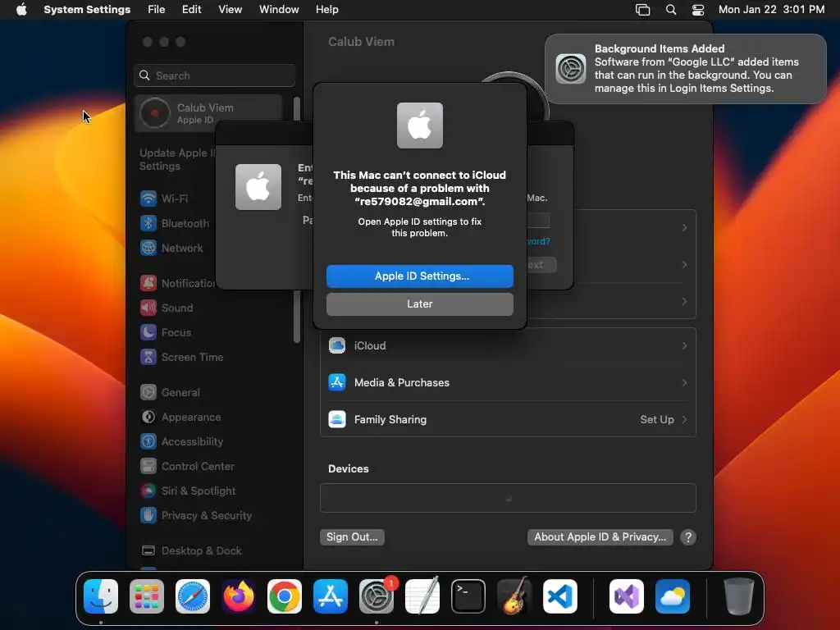Select Siri & Spotlight icon in sidebar
The width and height of the screenshot is (840, 630).
[x=148, y=491]
